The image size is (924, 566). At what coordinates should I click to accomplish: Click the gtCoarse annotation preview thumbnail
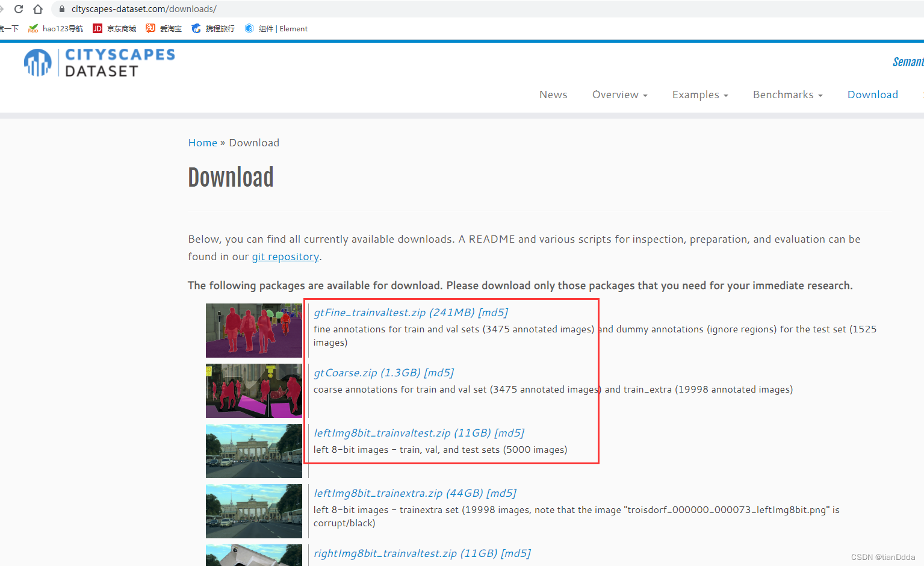(253, 390)
